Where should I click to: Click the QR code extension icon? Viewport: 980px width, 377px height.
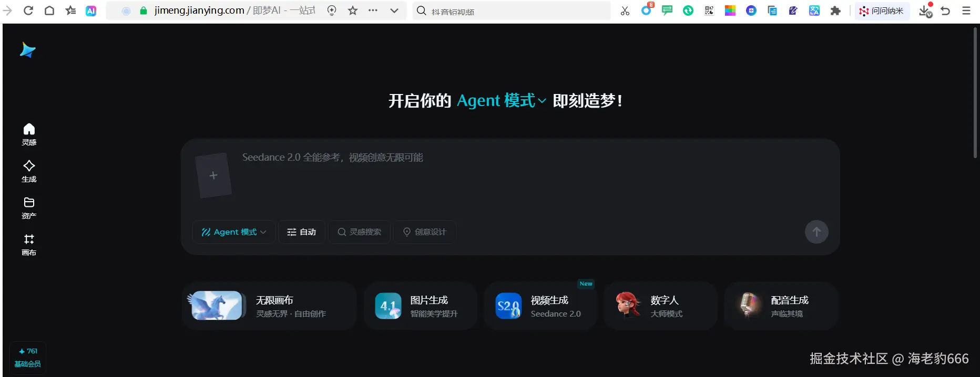pyautogui.click(x=709, y=11)
